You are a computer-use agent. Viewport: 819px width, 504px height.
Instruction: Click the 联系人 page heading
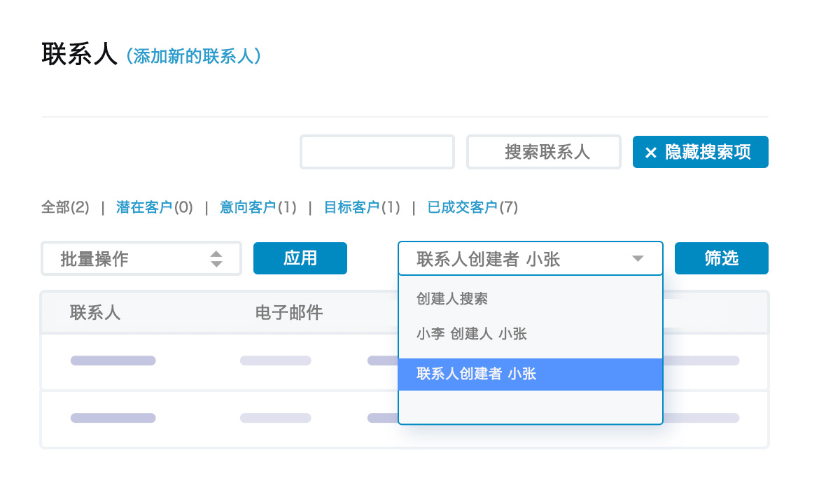pyautogui.click(x=80, y=55)
